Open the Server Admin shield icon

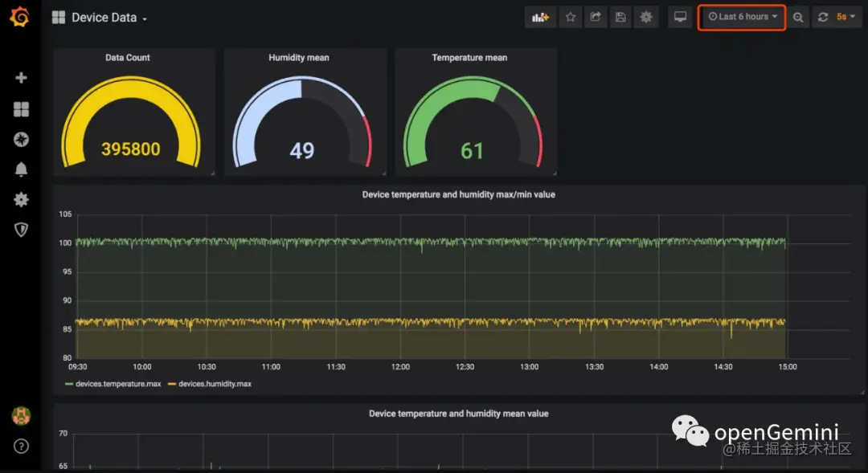[x=21, y=230]
